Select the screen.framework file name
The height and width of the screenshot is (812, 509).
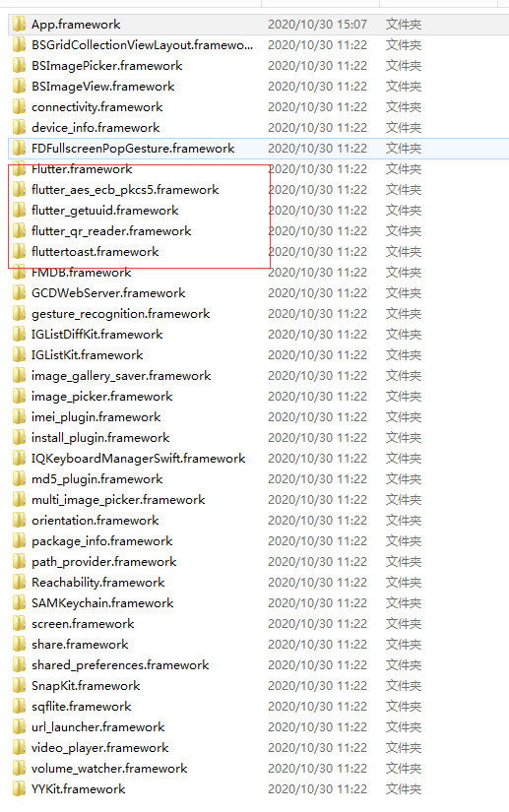click(83, 624)
